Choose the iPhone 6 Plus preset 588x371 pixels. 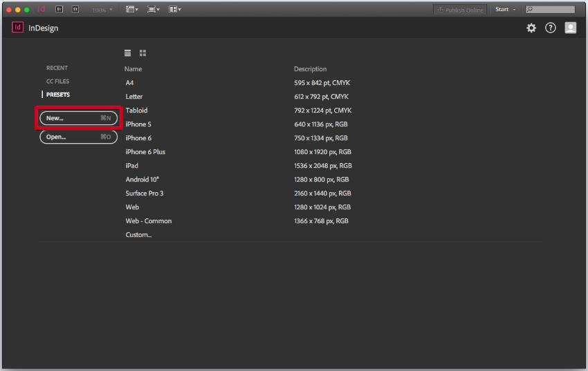[x=145, y=152]
